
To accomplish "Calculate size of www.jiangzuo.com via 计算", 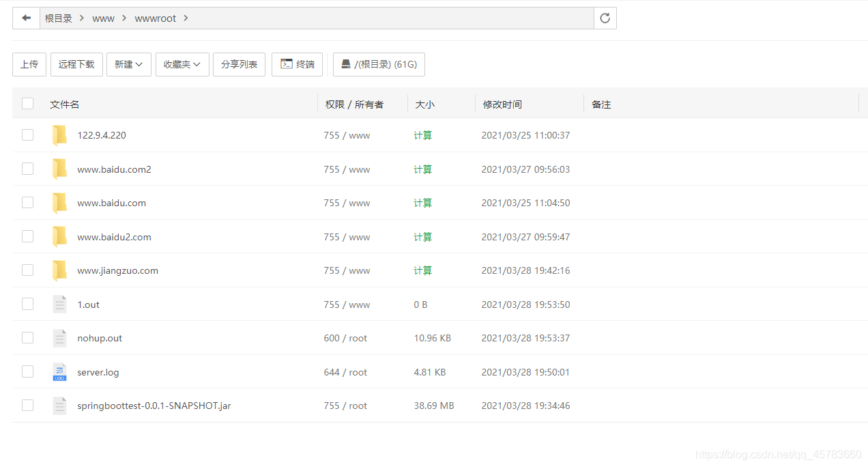I will [x=423, y=270].
